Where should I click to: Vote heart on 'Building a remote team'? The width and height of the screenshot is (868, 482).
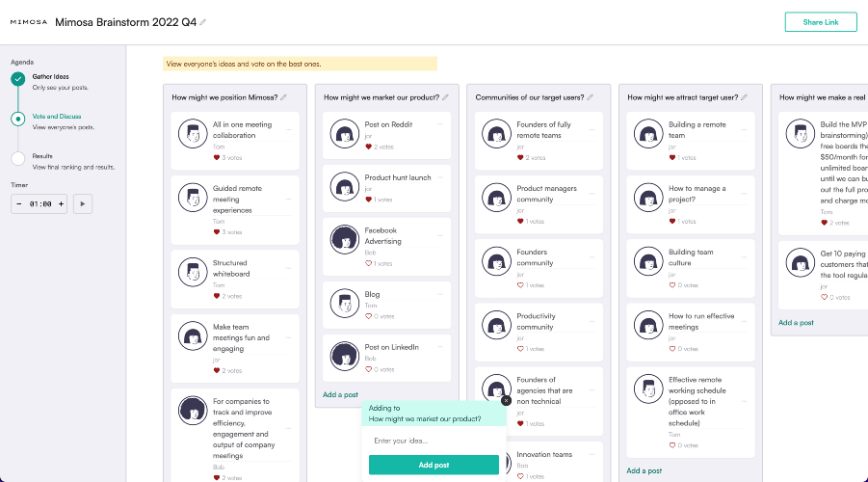click(672, 158)
